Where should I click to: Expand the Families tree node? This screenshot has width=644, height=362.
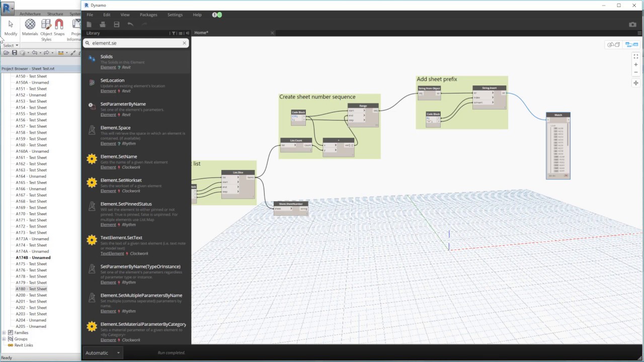coord(4,333)
